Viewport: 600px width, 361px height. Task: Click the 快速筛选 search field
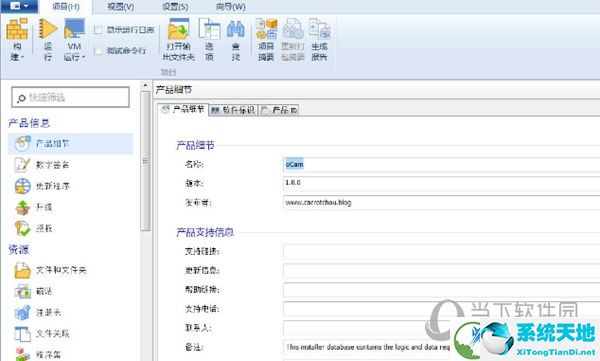pyautogui.click(x=70, y=97)
